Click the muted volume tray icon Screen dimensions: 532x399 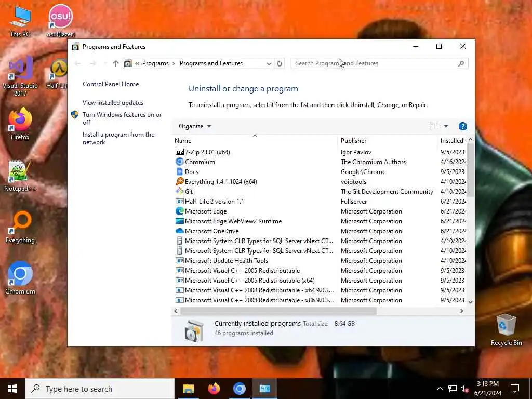click(x=464, y=389)
